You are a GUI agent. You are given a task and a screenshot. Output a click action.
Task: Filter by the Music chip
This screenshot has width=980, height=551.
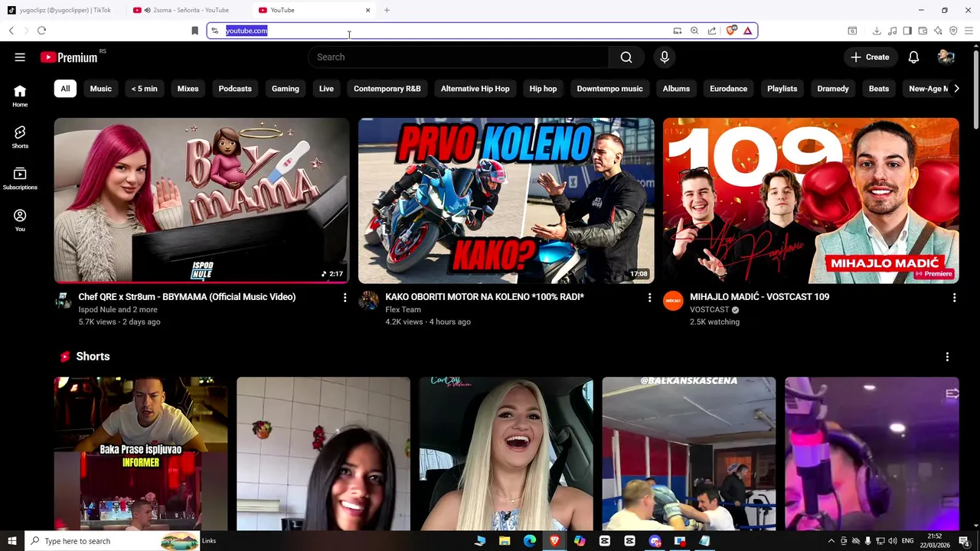(100, 89)
